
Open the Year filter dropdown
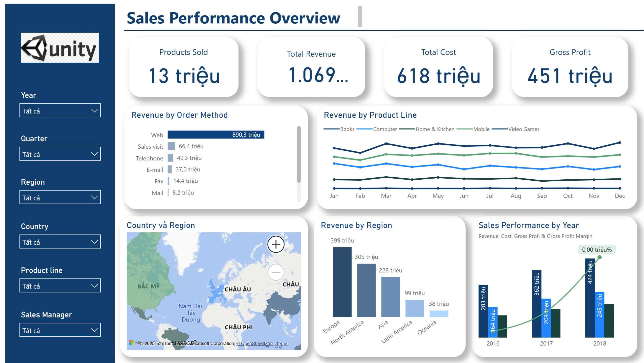pyautogui.click(x=60, y=110)
